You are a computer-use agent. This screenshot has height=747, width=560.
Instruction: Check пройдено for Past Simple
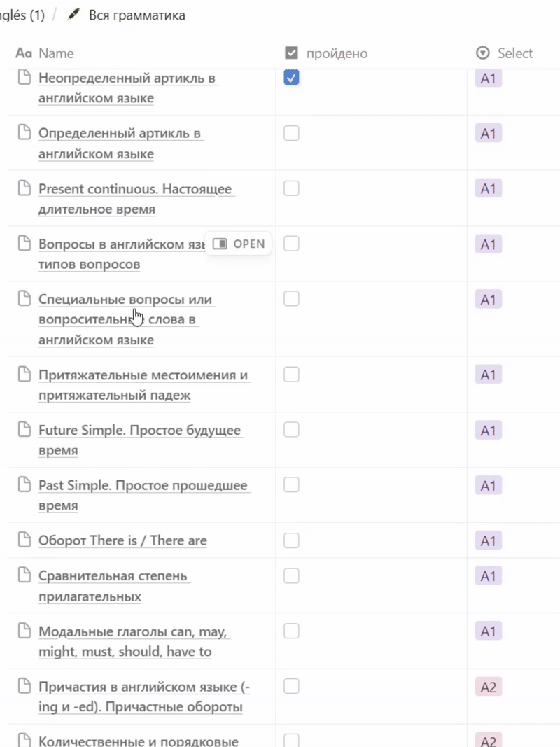(x=291, y=484)
